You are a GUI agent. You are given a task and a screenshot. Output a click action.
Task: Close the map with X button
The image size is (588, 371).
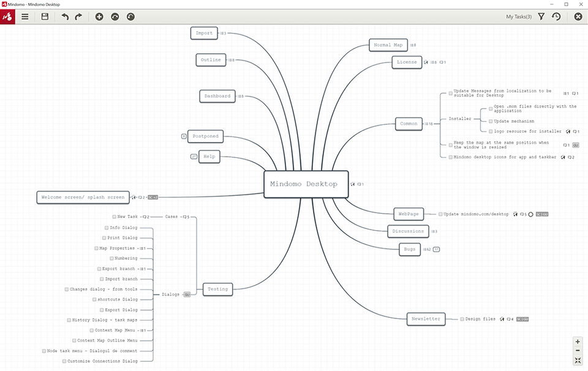578,17
